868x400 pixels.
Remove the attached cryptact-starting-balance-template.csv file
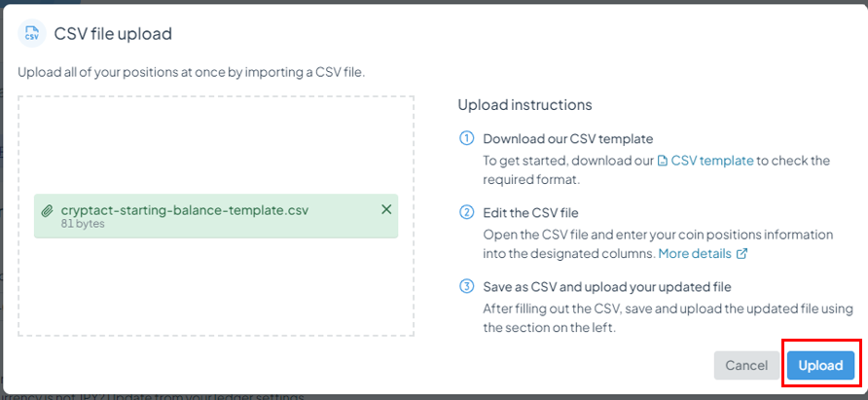click(x=386, y=209)
